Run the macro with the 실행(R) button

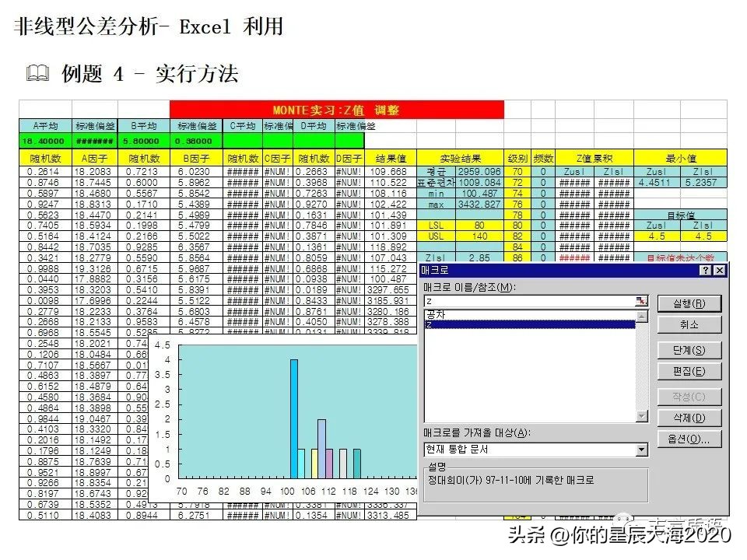click(x=689, y=303)
